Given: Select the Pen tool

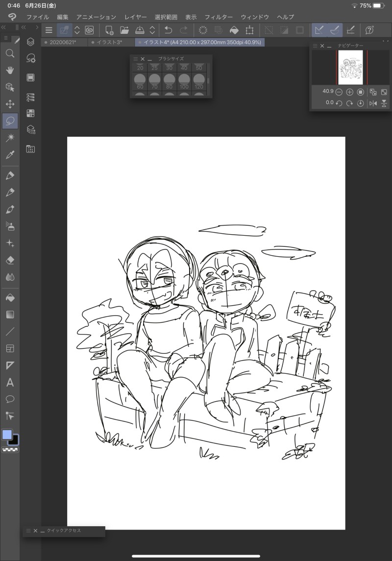Looking at the screenshot, I should 10,175.
